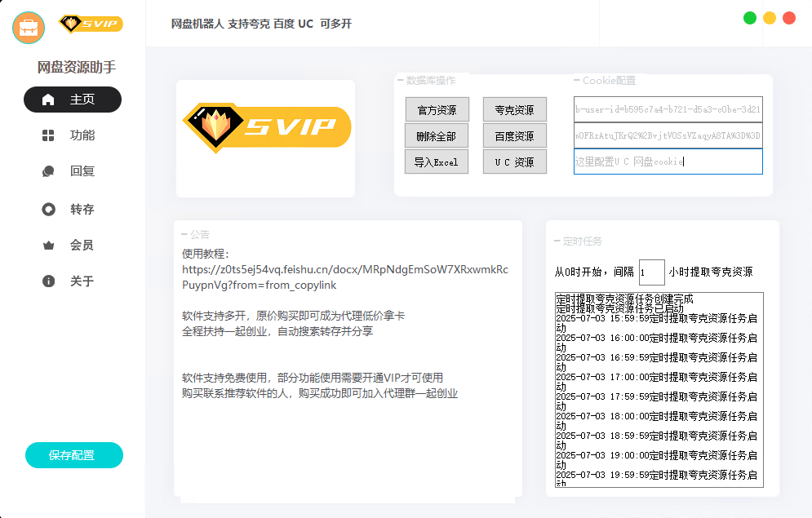
Task: Click the small SVIP badge in the header
Action: point(91,24)
